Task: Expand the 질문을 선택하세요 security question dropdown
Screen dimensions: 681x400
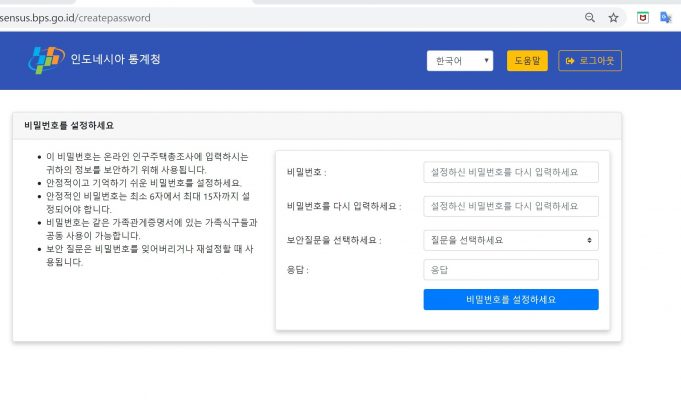Action: (x=511, y=240)
